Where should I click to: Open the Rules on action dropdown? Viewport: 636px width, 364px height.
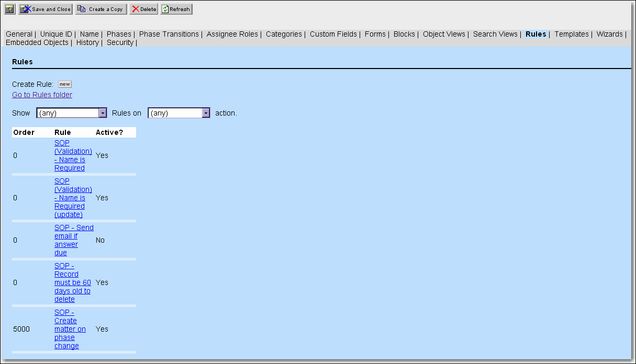click(179, 113)
